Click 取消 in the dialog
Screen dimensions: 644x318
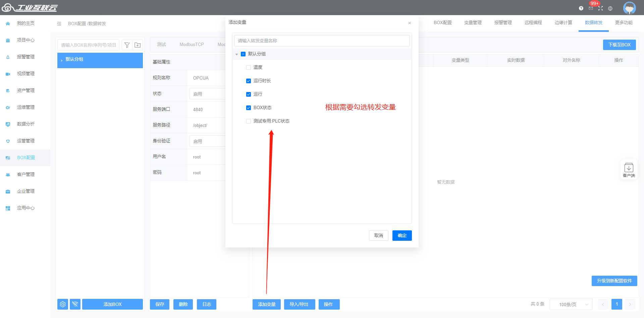coord(378,235)
